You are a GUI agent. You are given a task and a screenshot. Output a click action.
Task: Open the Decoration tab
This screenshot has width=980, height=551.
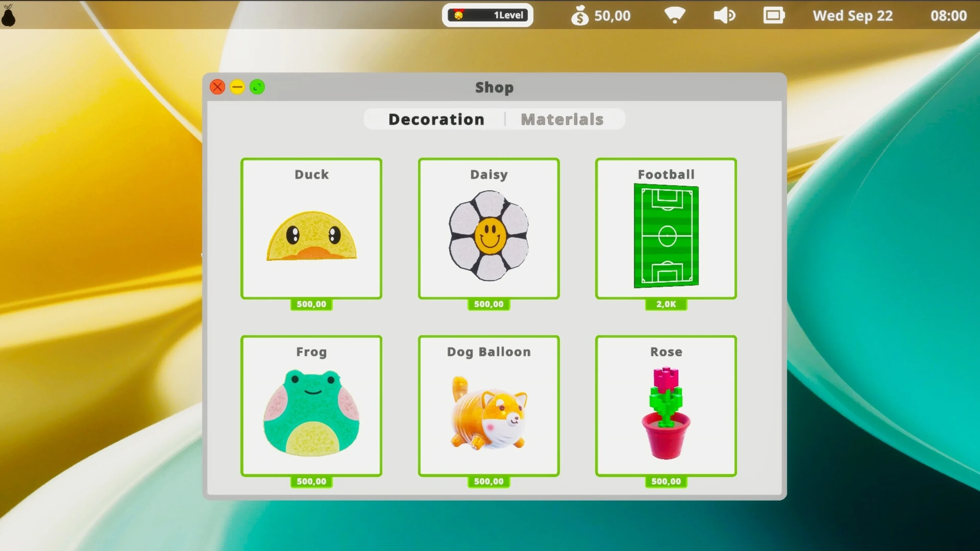click(436, 119)
